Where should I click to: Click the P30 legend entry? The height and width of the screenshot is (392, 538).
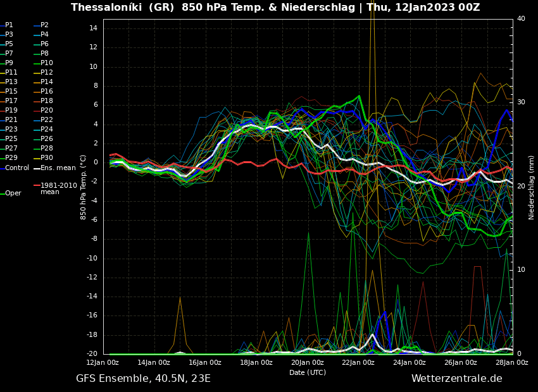tap(47, 158)
